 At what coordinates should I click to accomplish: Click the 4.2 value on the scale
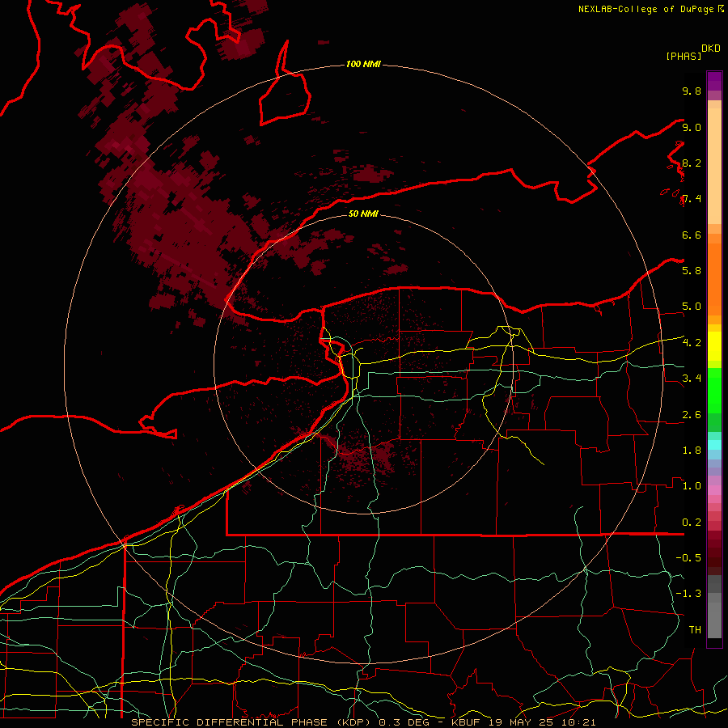[x=692, y=343]
